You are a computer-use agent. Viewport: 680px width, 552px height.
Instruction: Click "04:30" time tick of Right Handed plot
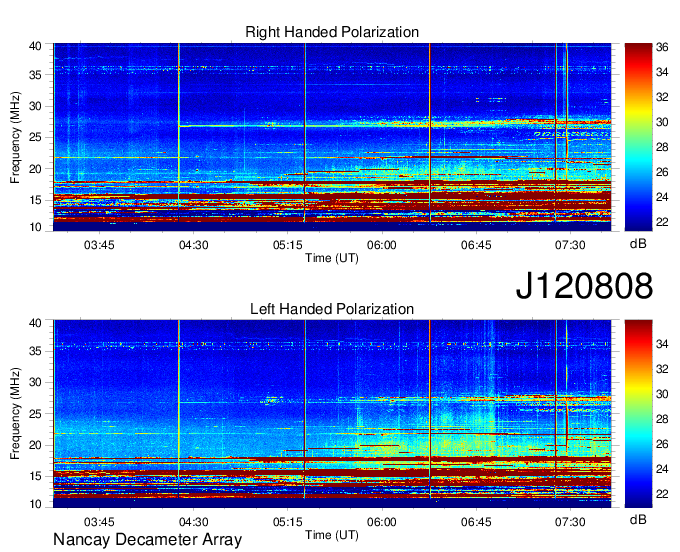click(193, 245)
